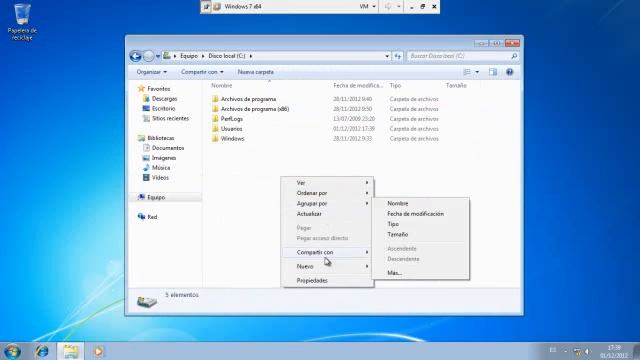Sort by the Tamaño column header
The image size is (640, 360).
tap(456, 85)
